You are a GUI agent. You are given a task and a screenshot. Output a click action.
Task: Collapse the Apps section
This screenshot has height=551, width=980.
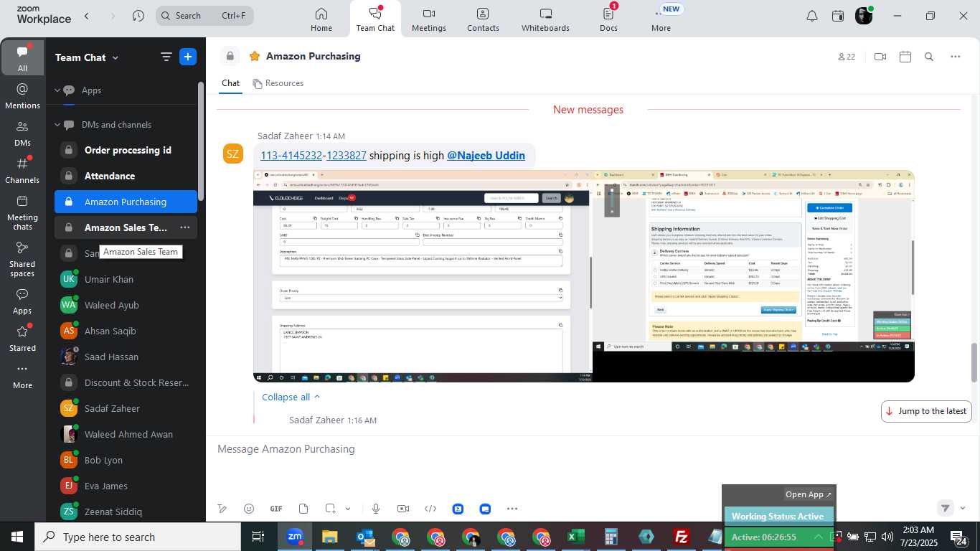57,90
